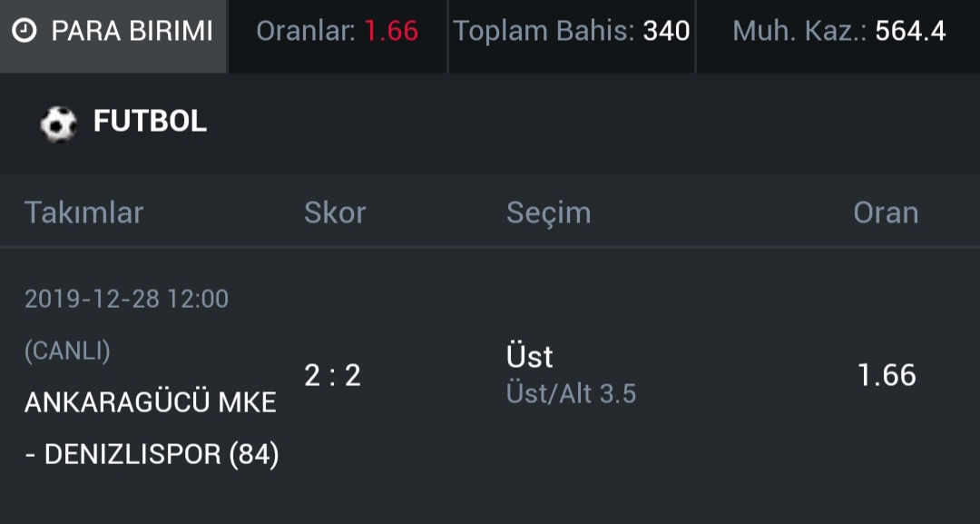Click the red 1.66 odds value in the header
This screenshot has height=524, width=980.
pos(391,31)
